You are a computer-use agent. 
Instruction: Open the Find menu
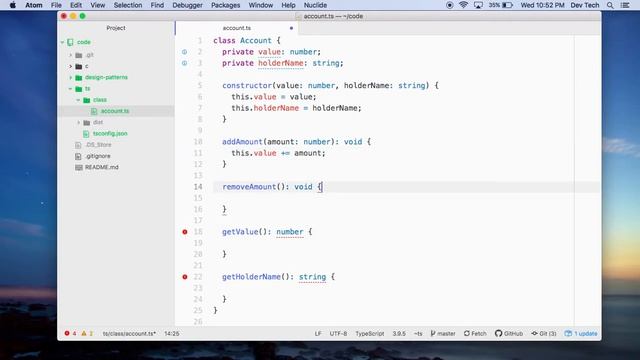(x=157, y=5)
